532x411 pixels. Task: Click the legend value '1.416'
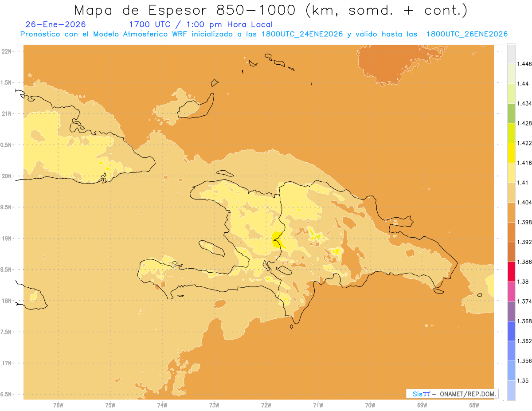(524, 163)
